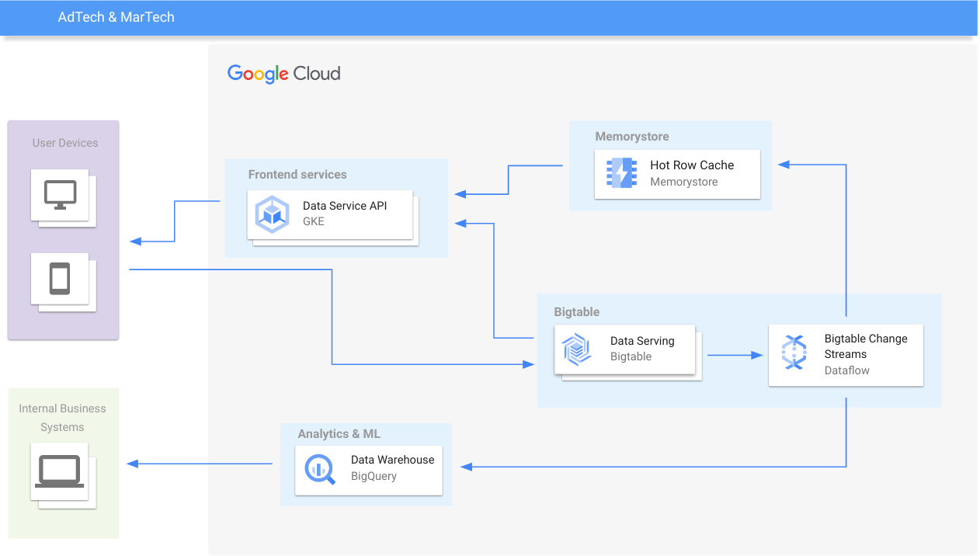Click the Memorystore section title

pyautogui.click(x=631, y=136)
